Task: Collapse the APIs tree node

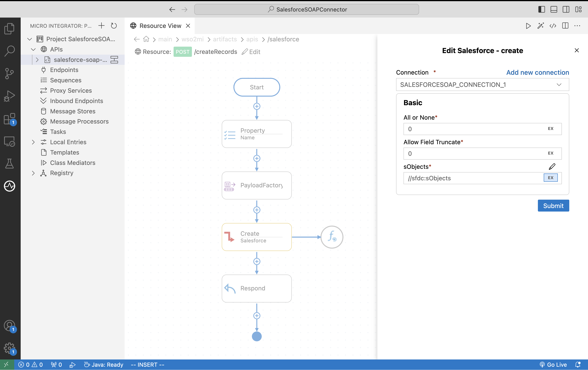Action: [34, 49]
